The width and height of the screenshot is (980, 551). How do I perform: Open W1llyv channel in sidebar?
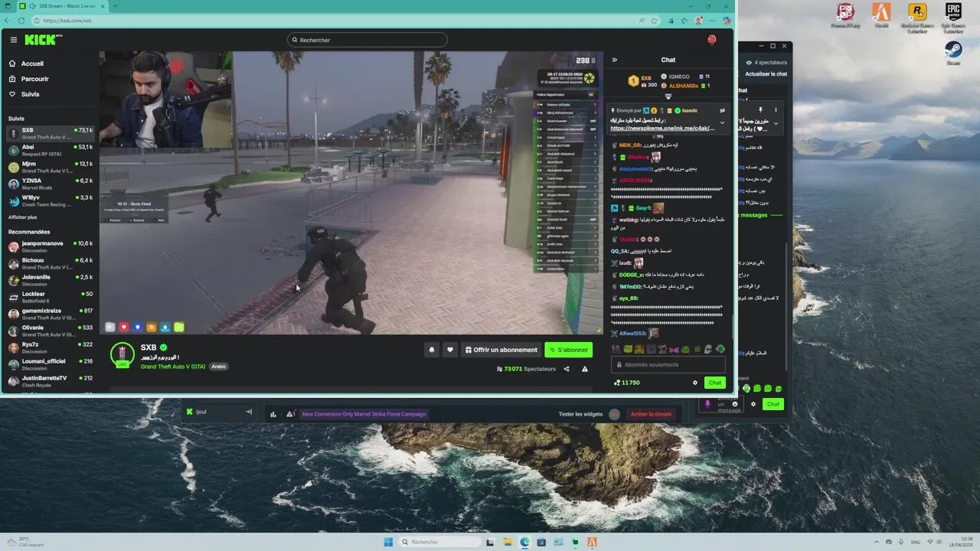[x=51, y=201]
